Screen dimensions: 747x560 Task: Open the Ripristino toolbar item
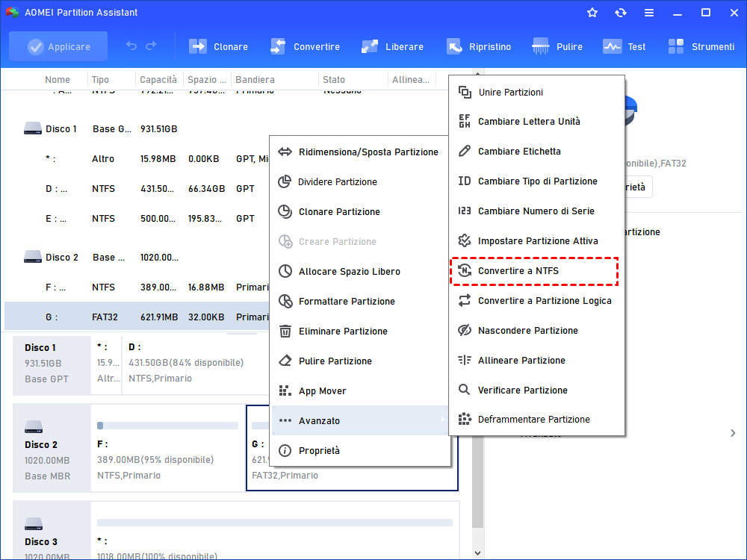point(478,46)
